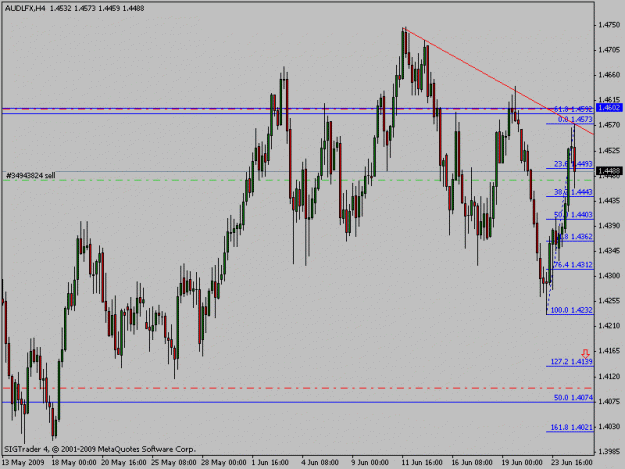Select Fibonacci label 38.2 1.4443
Screen dimensions: 625x469
[x=573, y=192]
